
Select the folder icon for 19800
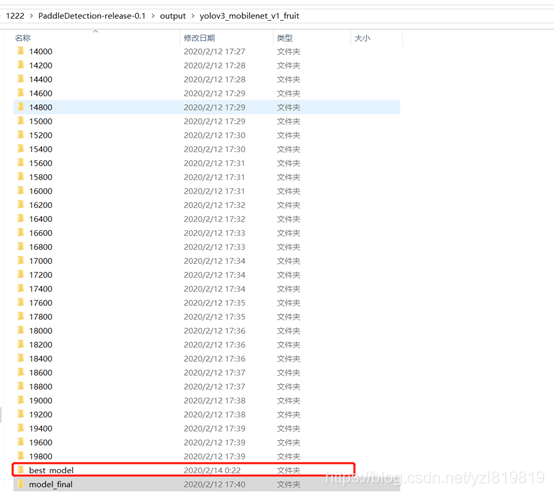[21, 456]
